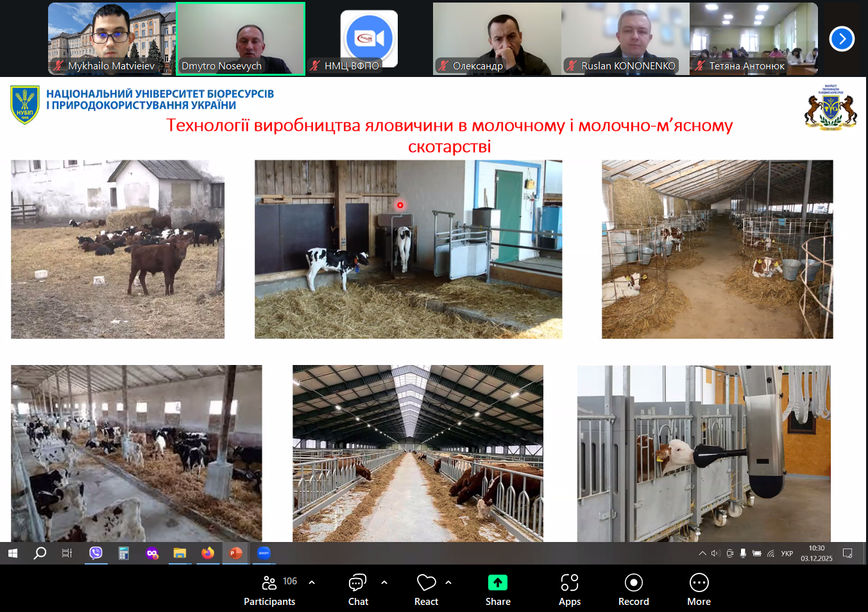Open Viber from the taskbar
This screenshot has width=868, height=612.
(x=96, y=553)
